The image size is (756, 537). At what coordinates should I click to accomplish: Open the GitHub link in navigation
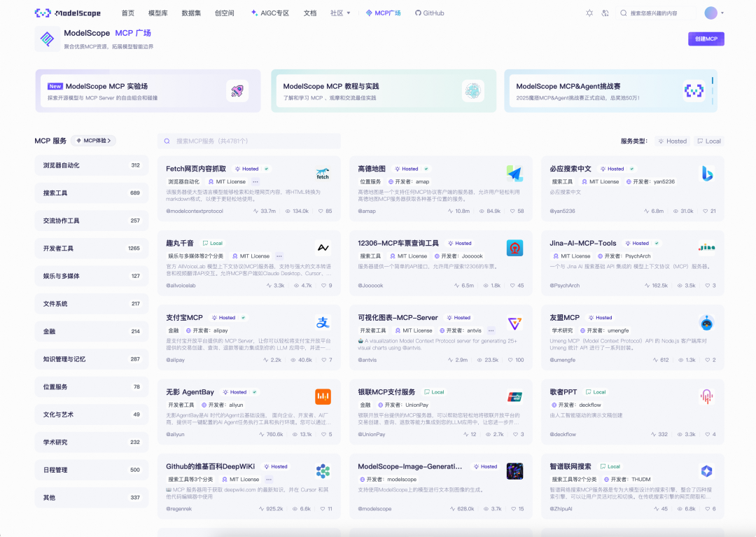click(430, 13)
